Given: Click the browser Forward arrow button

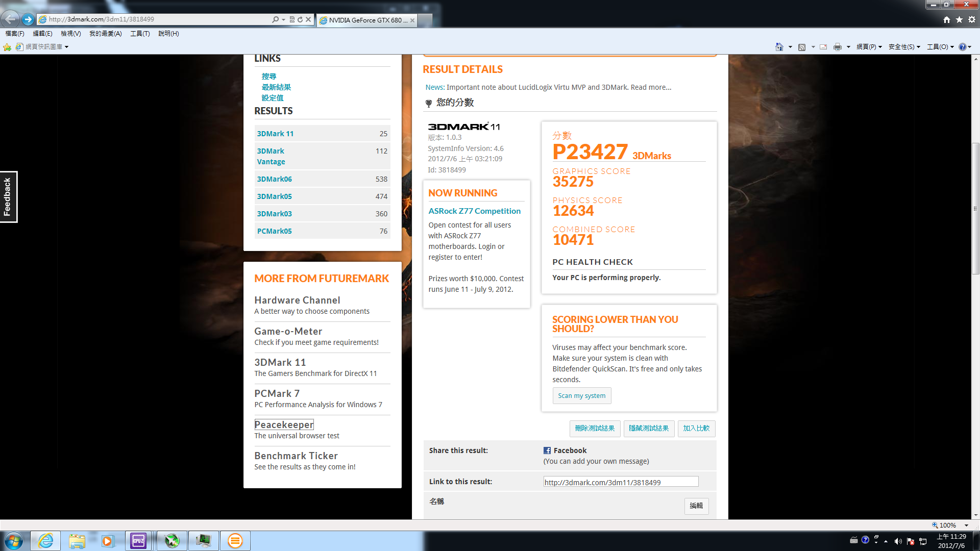Looking at the screenshot, I should click(x=28, y=19).
